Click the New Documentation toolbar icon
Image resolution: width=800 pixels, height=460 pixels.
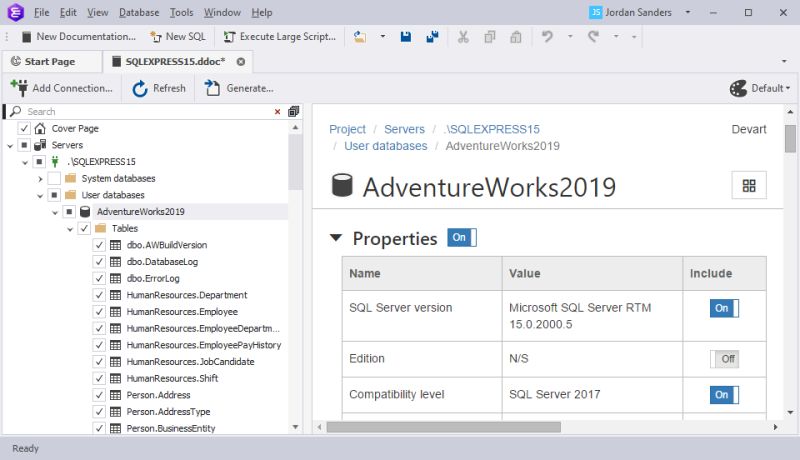(27, 37)
